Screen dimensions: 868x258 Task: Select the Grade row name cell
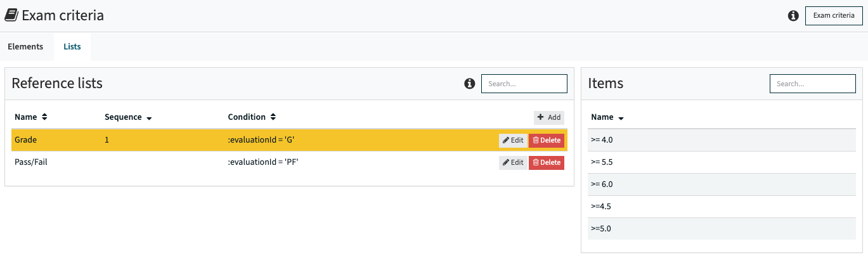click(26, 140)
